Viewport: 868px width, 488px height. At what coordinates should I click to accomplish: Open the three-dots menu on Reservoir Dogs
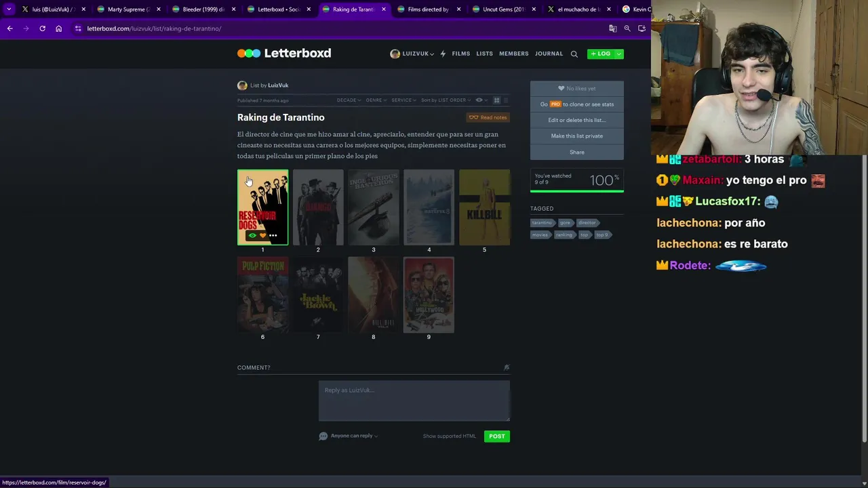(x=273, y=235)
